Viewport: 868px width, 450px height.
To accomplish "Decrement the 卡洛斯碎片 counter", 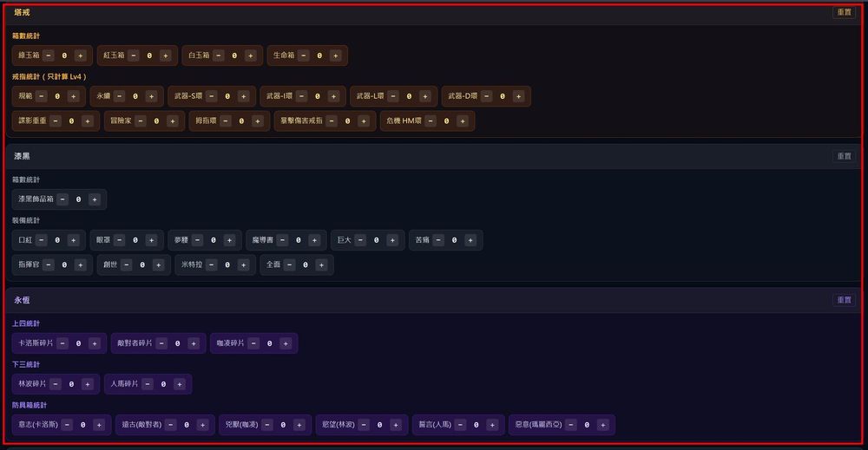I will [62, 344].
